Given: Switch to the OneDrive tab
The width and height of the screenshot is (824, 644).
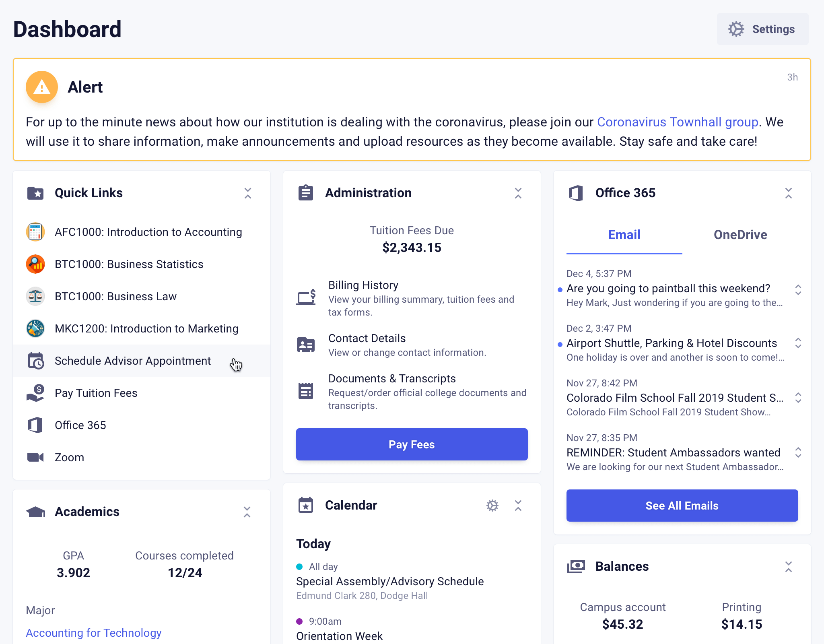Looking at the screenshot, I should pyautogui.click(x=740, y=235).
